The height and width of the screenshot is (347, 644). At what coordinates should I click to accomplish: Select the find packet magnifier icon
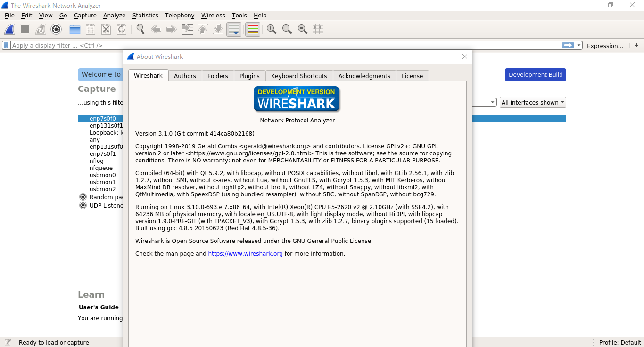point(140,29)
